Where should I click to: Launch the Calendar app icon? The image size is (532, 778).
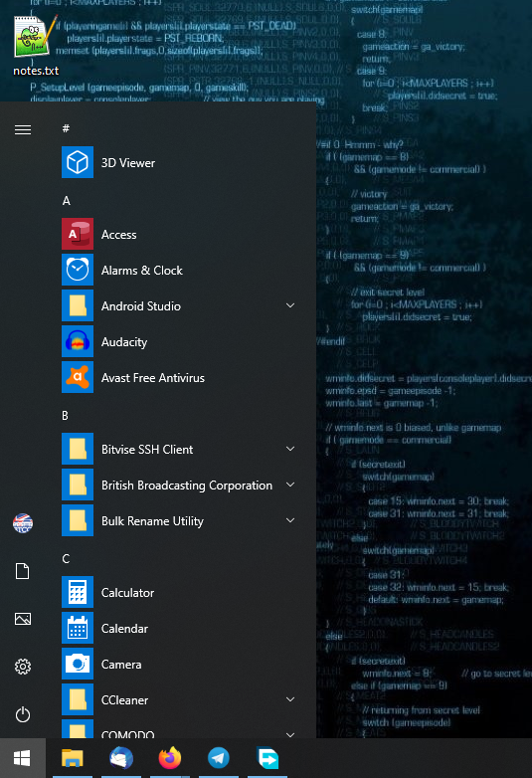78,628
